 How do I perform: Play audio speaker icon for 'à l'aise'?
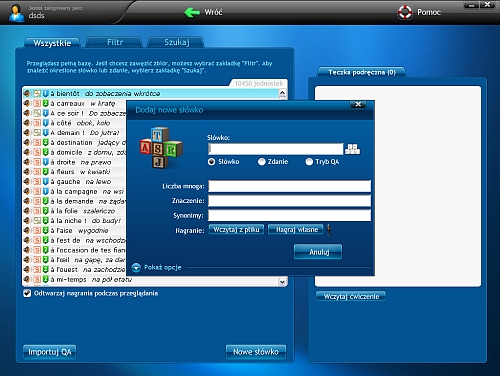pos(27,230)
